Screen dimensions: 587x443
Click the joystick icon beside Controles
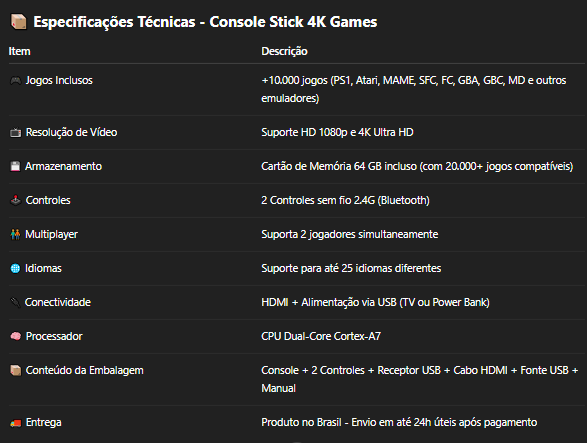point(15,200)
